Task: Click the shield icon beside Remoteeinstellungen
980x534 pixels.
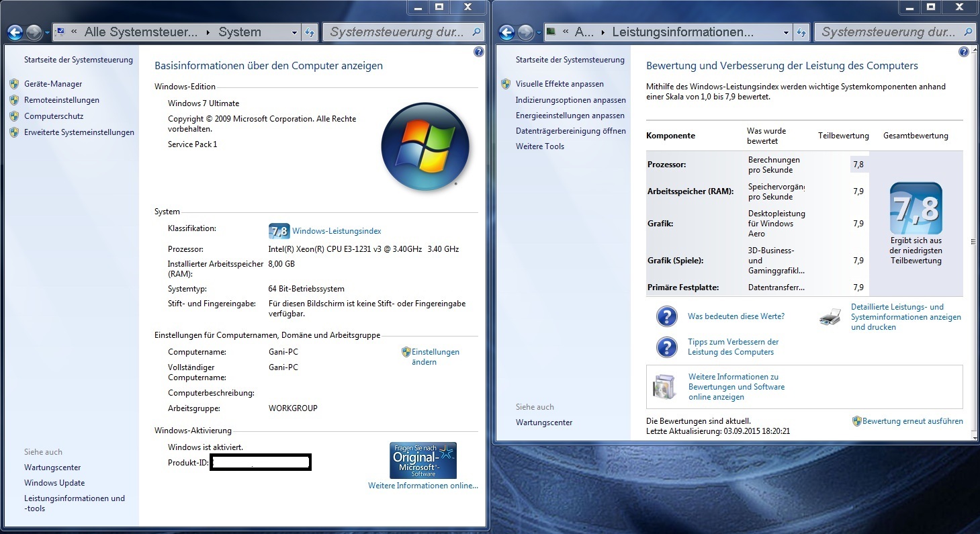Action: pos(14,100)
